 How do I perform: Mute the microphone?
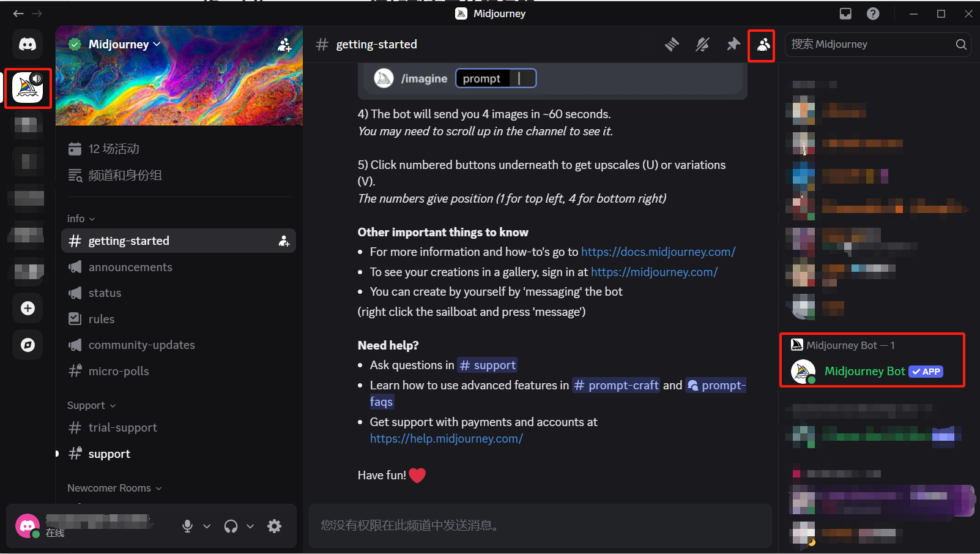point(187,526)
